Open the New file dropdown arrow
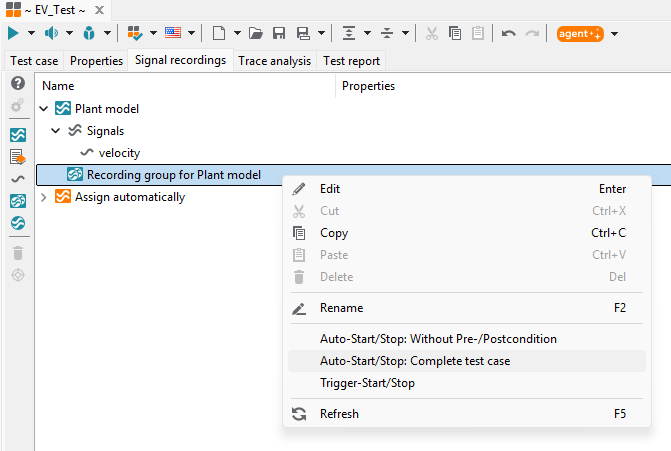 [x=237, y=33]
